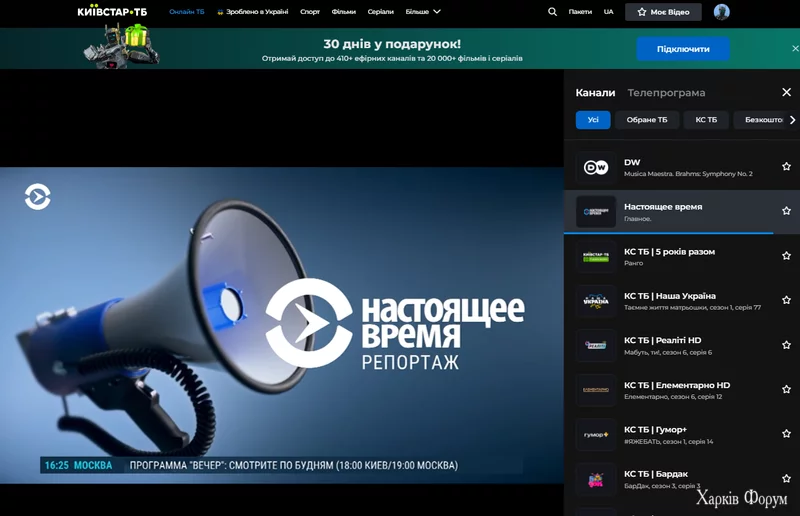Dismiss the 30-day gift promo banner
Viewport: 800px width, 516px height.
(x=795, y=48)
